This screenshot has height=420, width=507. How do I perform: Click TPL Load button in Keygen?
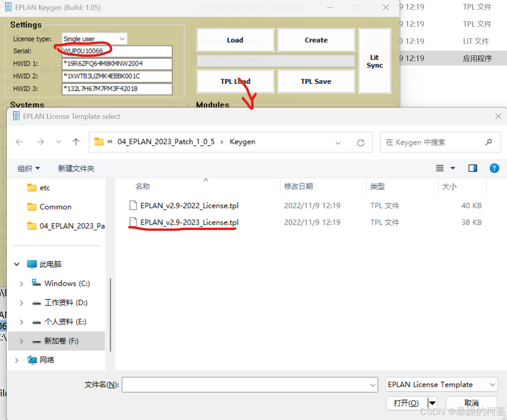pyautogui.click(x=235, y=81)
